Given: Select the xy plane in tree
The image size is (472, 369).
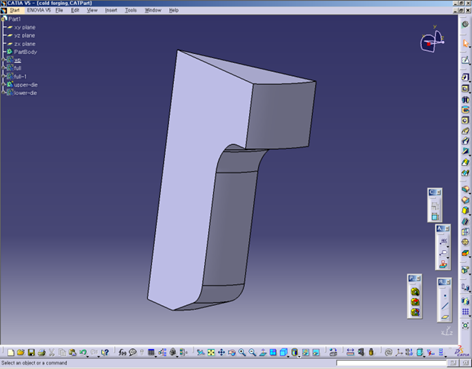Looking at the screenshot, I should pos(25,27).
